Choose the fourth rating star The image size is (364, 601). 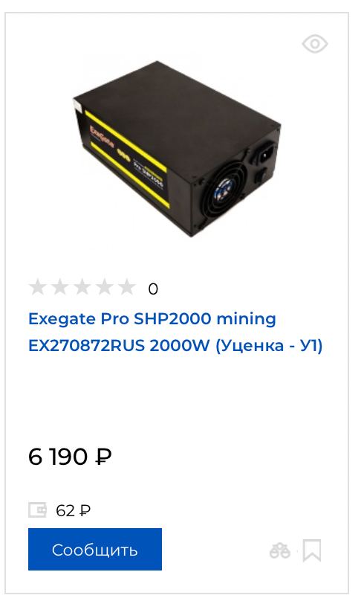[x=104, y=287]
